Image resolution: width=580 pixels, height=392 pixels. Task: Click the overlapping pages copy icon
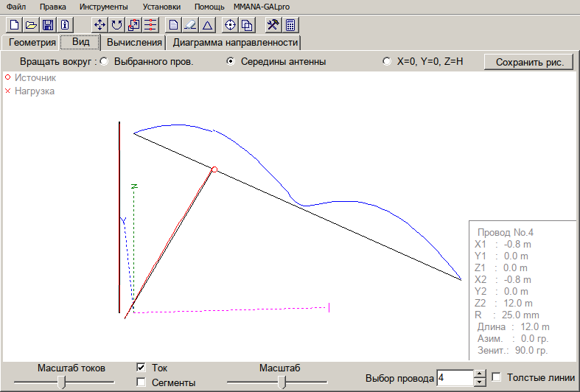click(247, 25)
